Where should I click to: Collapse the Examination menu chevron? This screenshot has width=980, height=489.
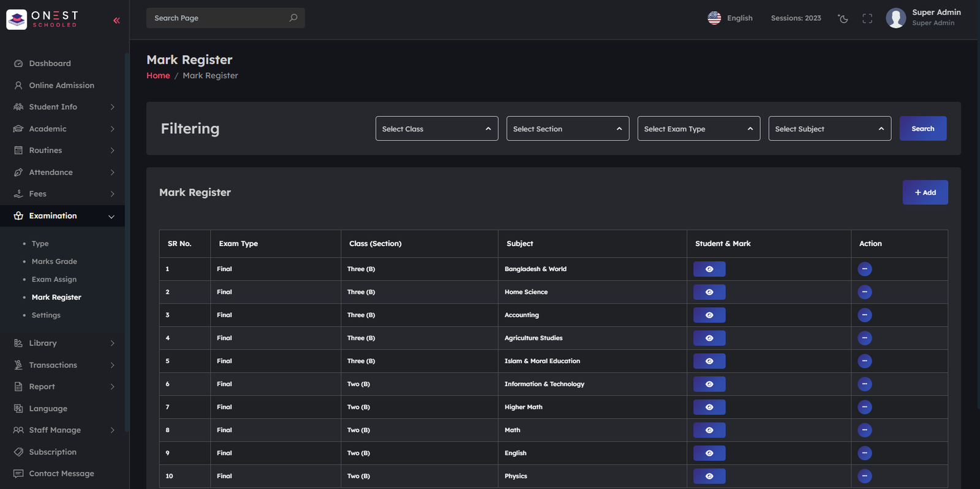pos(111,216)
